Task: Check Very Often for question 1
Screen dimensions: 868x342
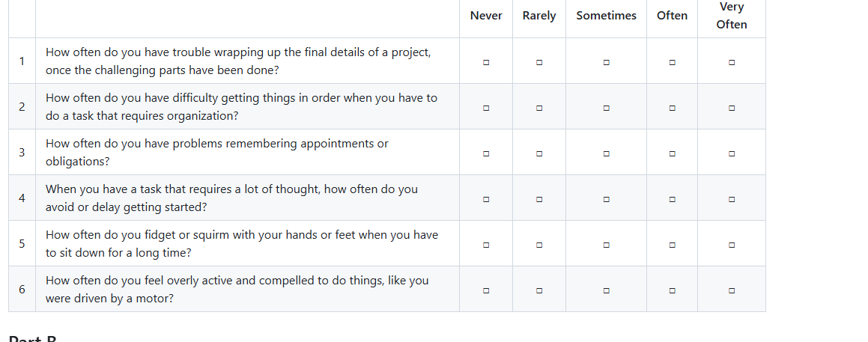Action: pyautogui.click(x=731, y=63)
